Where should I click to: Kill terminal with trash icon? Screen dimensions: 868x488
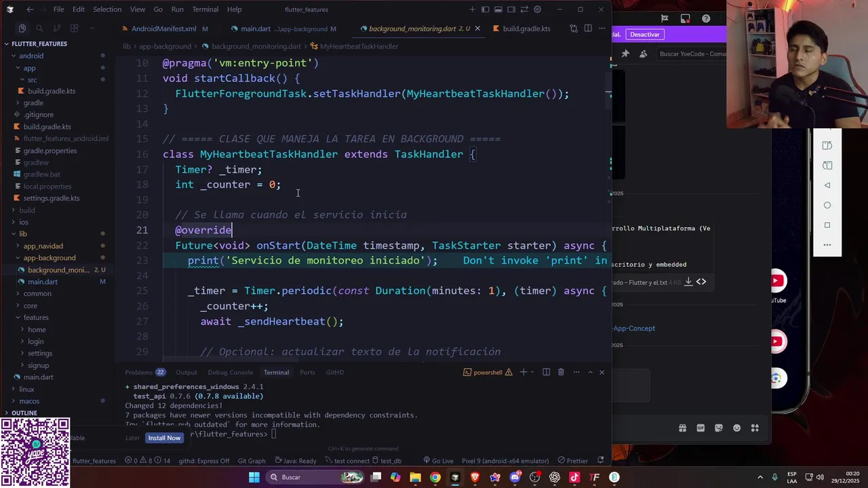click(561, 372)
